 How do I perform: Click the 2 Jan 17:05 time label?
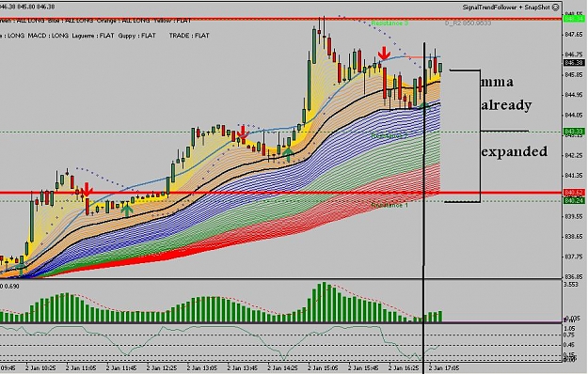[444, 368]
